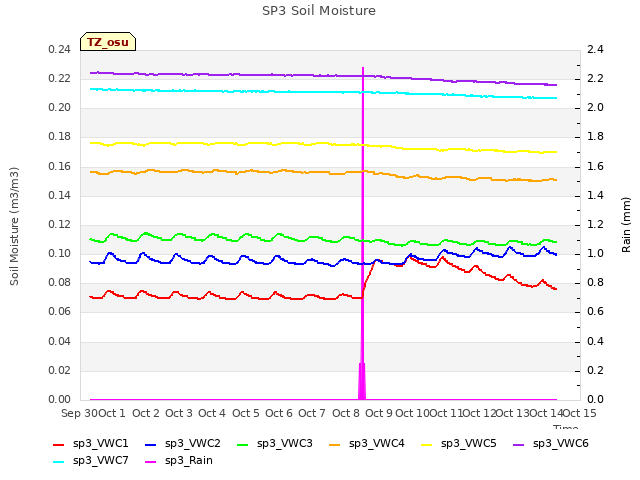Screen dimensions: 640x480
Task: Click the 0.12 soil moisture tick label
Action: point(60,224)
